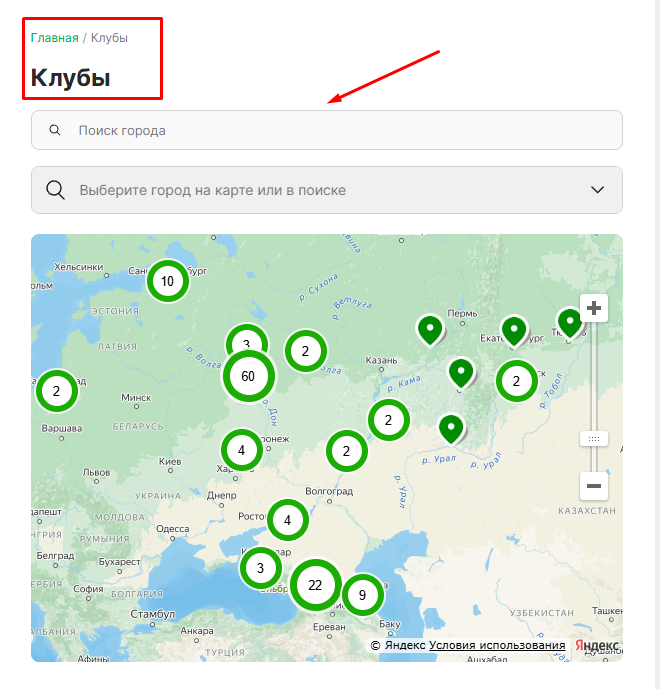Viewport: 660px width, 689px height.
Task: Select the pin marker above р. Урал
Action: click(x=451, y=429)
